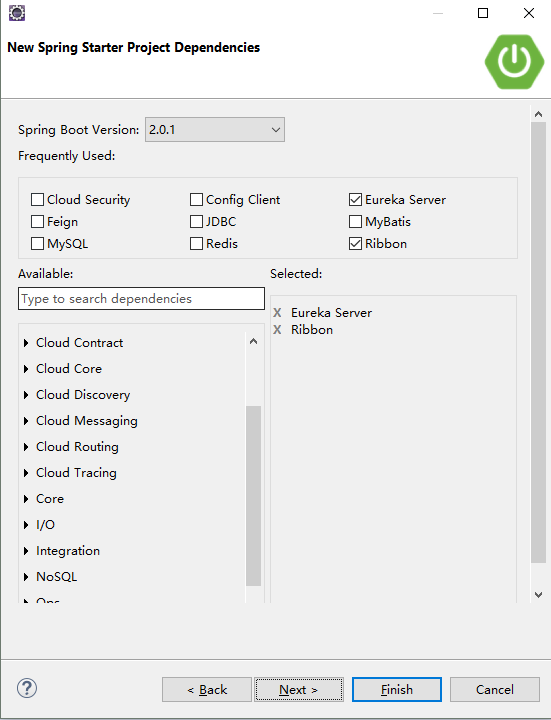This screenshot has height=720, width=551.
Task: Select the NoSQL tree label
Action: click(56, 577)
